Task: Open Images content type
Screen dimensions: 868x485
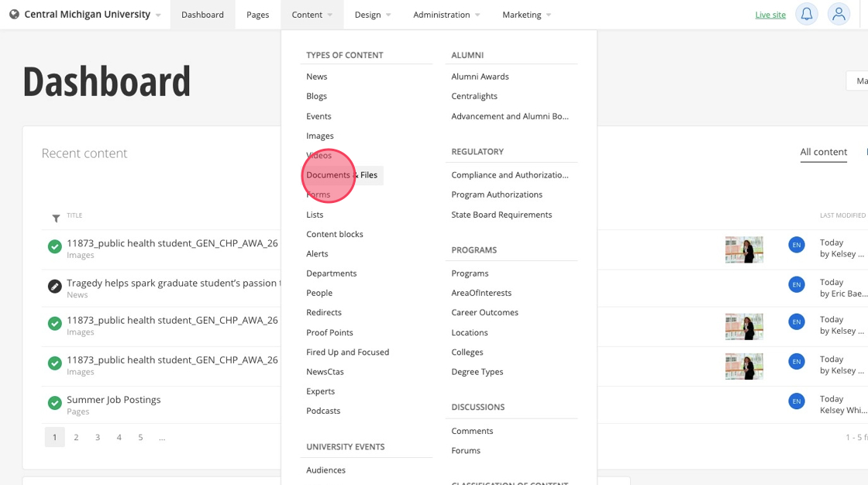Action: [x=320, y=136]
